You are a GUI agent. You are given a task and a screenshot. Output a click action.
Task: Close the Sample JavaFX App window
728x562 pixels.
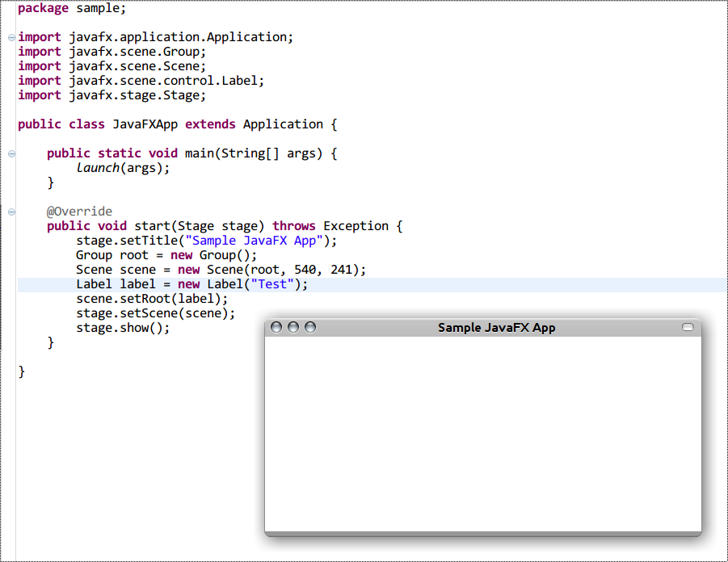pos(276,327)
